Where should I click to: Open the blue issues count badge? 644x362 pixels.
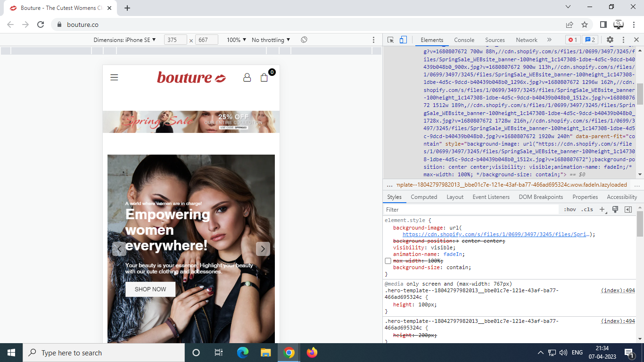590,40
